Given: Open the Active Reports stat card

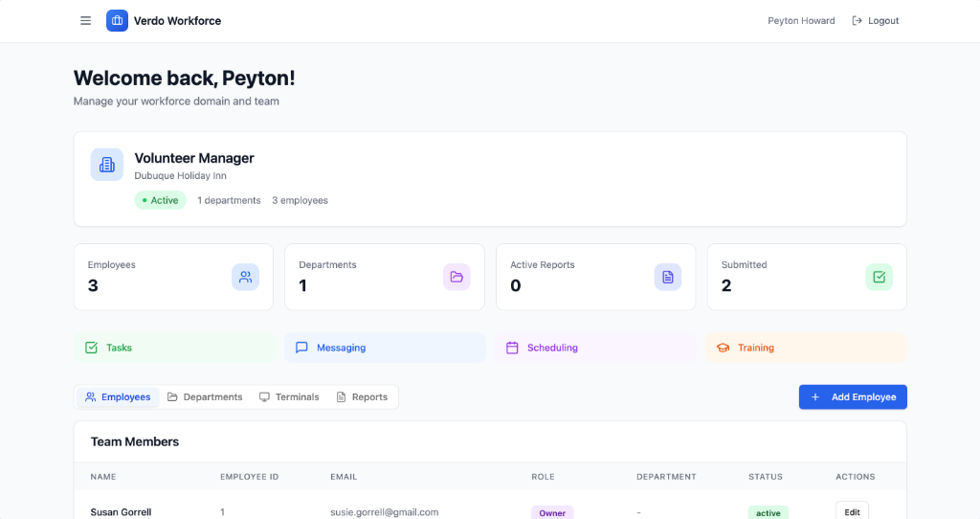Looking at the screenshot, I should point(596,277).
